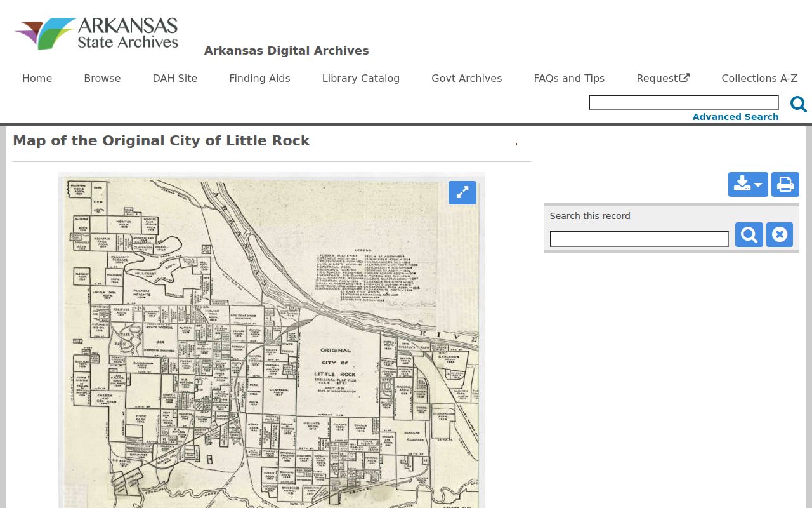The image size is (812, 508).
Task: Open the download options dropdown
Action: click(748, 185)
